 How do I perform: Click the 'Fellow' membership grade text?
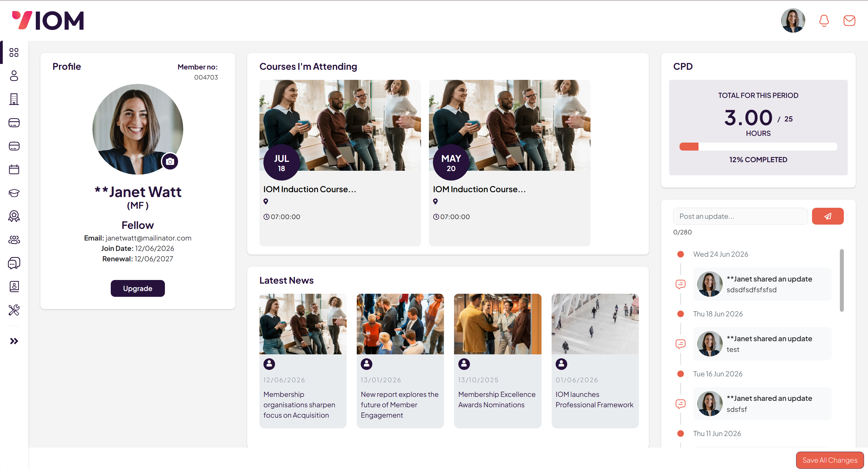tap(137, 225)
